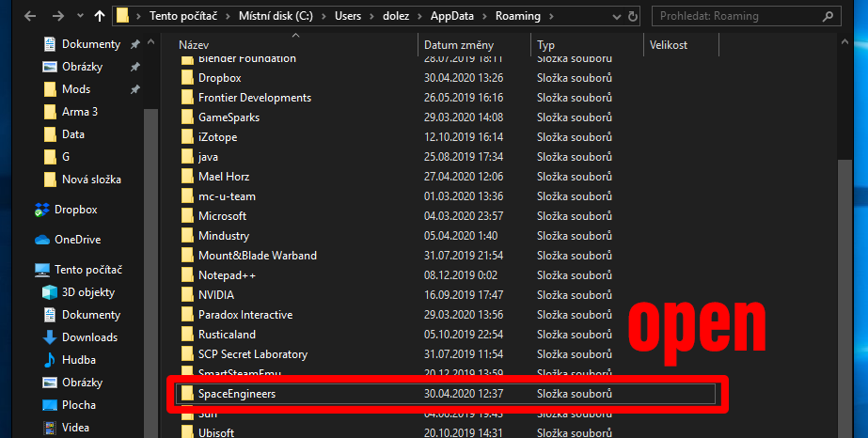Open 3D objekty in sidebar
Screen dimensions: 868x438
88,292
